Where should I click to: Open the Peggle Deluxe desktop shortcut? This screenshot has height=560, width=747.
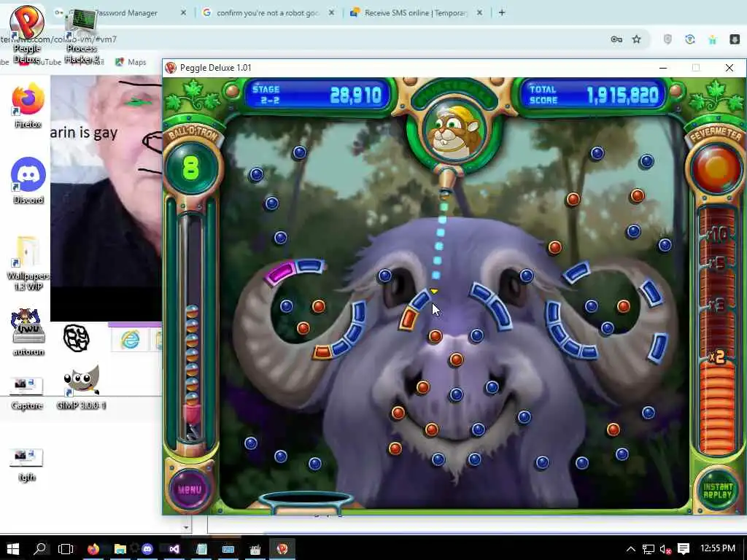27,34
